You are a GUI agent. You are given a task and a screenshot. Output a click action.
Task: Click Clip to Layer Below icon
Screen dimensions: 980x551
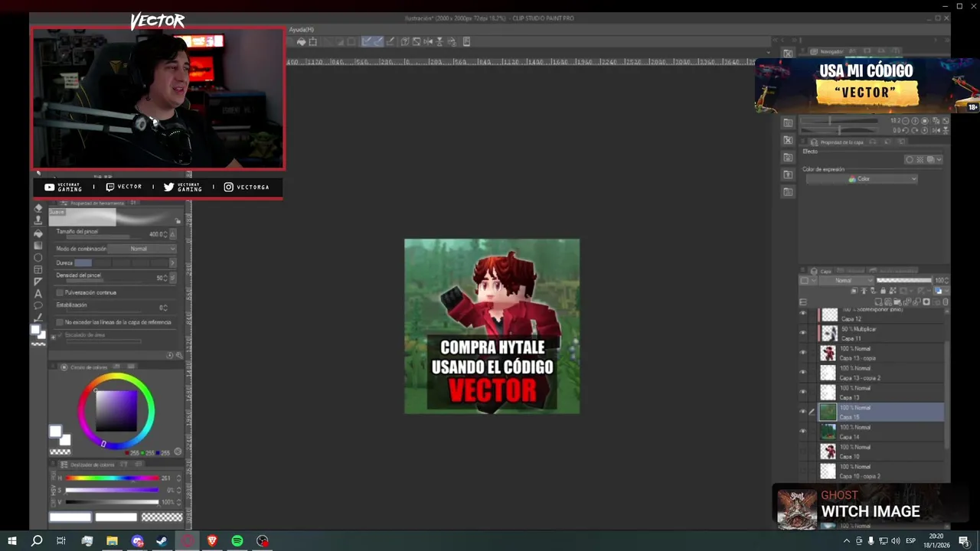coord(854,291)
